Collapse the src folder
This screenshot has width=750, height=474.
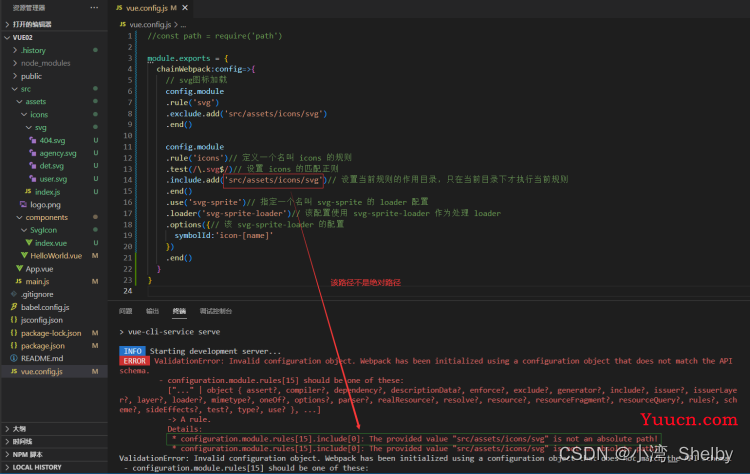pyautogui.click(x=15, y=88)
